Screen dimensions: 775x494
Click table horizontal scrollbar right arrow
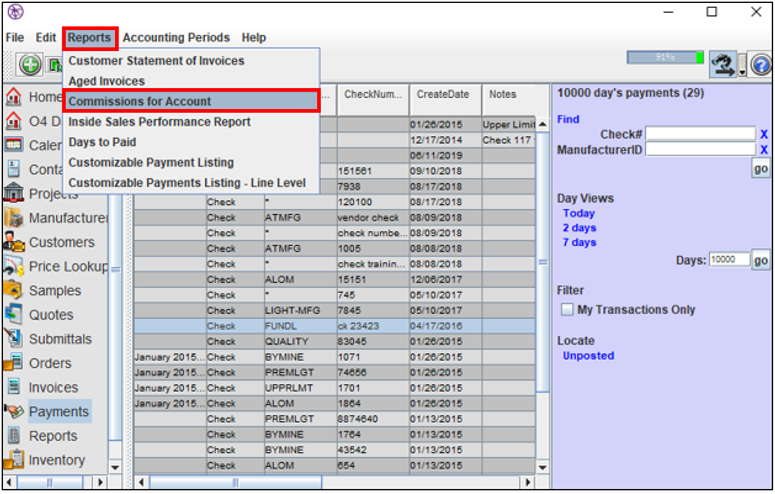(x=528, y=482)
